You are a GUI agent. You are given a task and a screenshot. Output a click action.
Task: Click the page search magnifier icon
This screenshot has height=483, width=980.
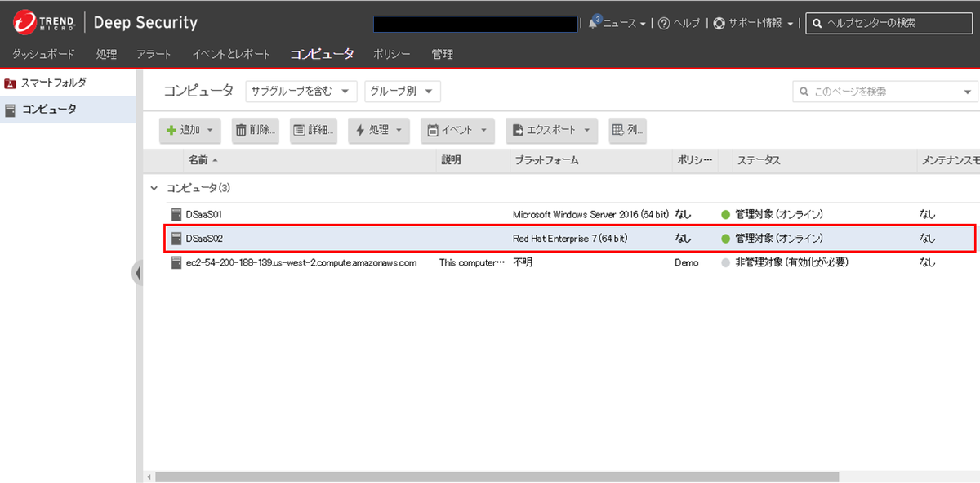pos(804,92)
